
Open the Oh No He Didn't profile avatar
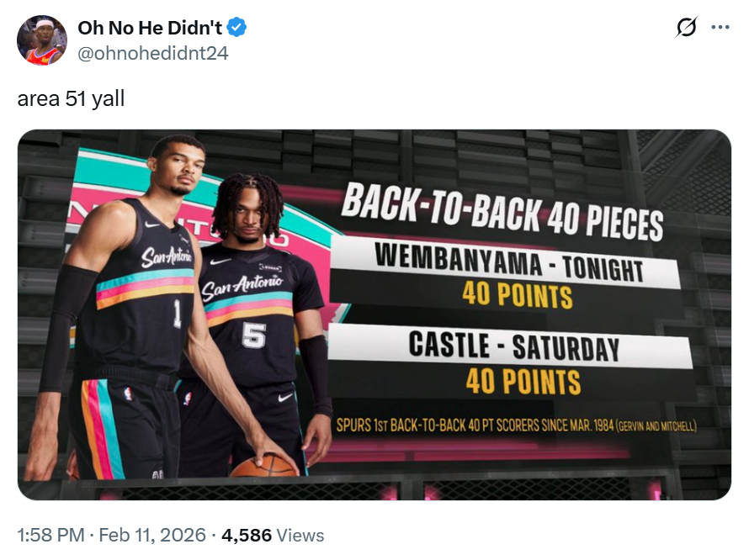tap(42, 40)
